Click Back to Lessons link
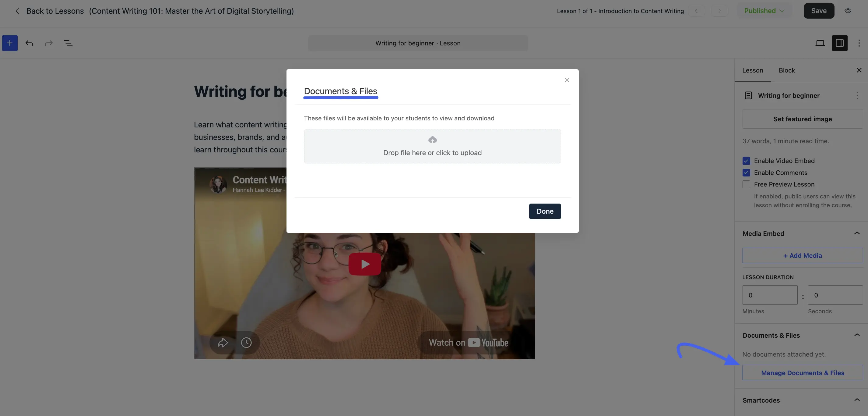Viewport: 868px width, 416px height. coord(55,11)
